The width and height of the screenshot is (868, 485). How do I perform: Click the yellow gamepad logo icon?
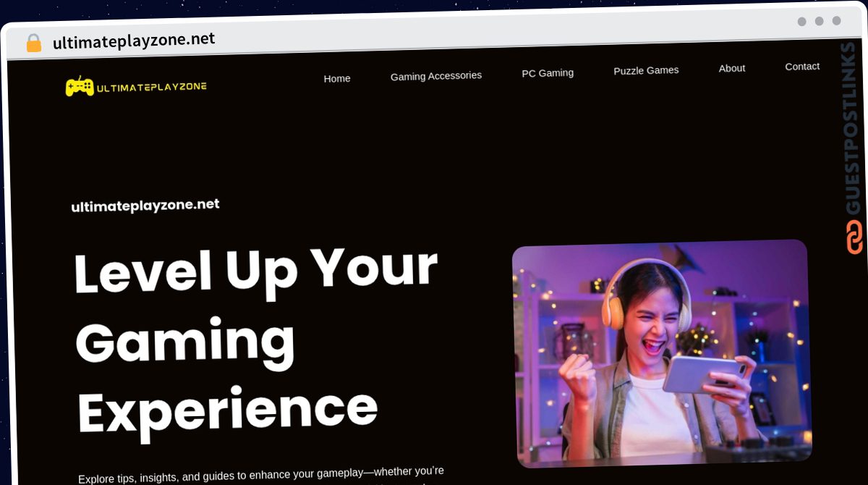[80, 87]
